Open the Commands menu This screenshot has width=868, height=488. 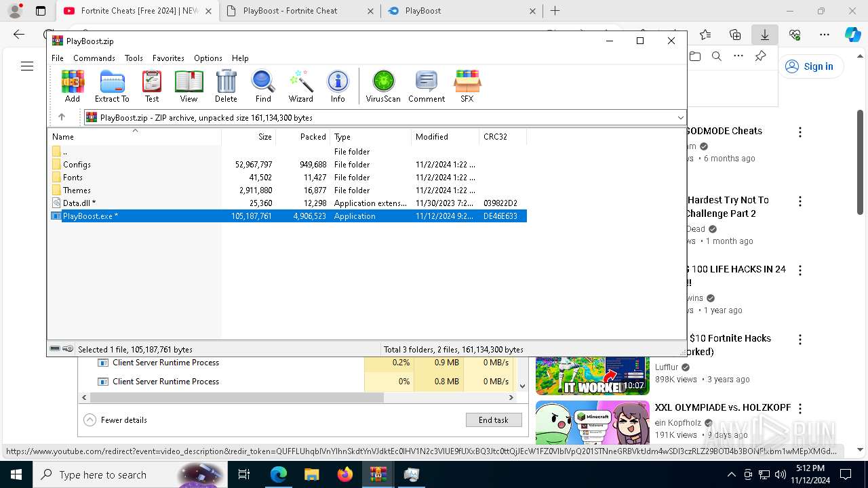[x=94, y=58]
